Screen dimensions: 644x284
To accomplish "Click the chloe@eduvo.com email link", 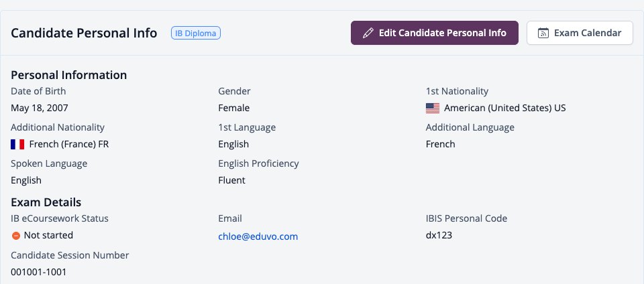I will click(258, 236).
